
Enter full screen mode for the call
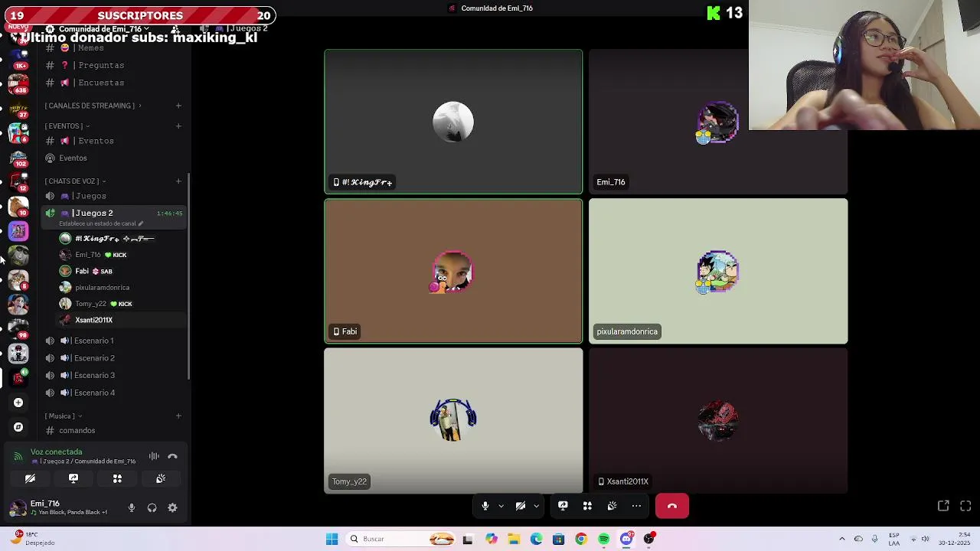(x=965, y=506)
